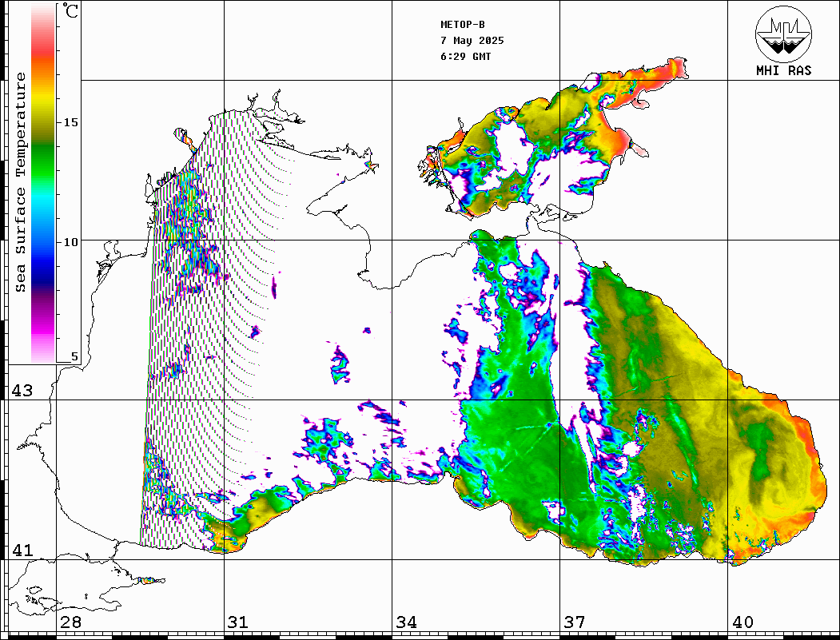Screen dimensions: 840x640
Task: Click the '6:29 GMT' time text
Action: (x=465, y=57)
